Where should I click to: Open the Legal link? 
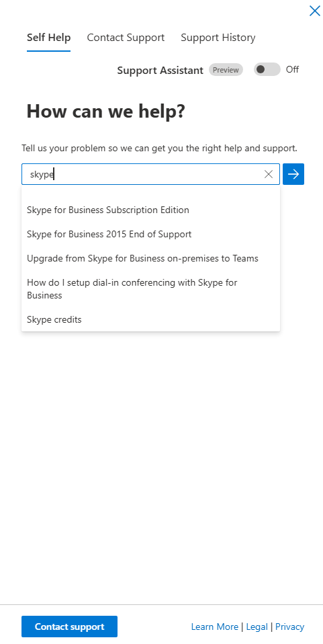click(257, 627)
